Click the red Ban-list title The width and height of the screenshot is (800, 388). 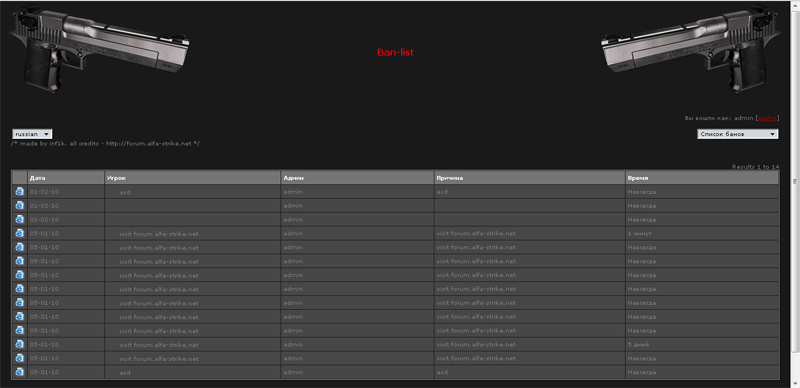(395, 52)
